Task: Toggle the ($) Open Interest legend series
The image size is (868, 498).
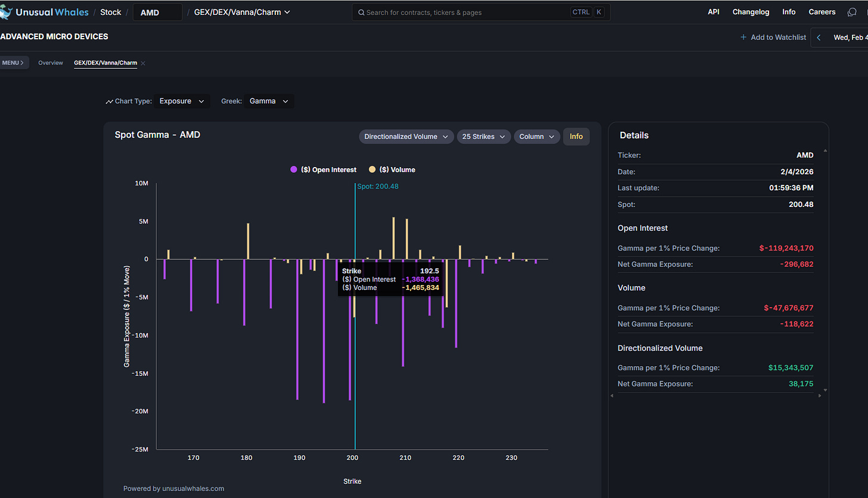Action: click(x=323, y=169)
